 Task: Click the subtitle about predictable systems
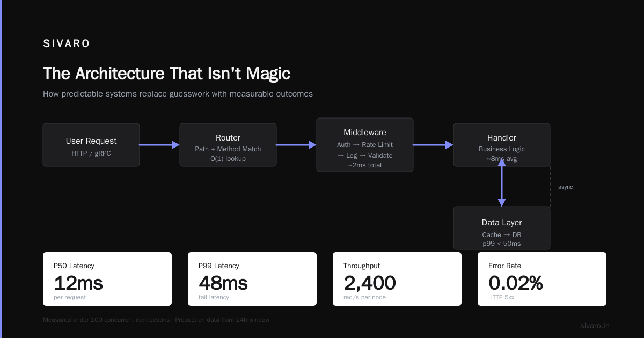tap(178, 94)
